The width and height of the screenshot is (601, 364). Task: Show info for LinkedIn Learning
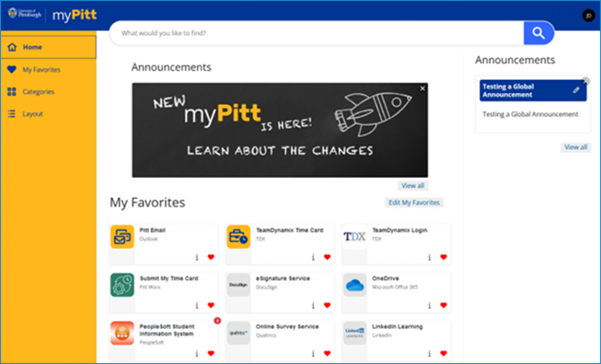[x=429, y=353]
